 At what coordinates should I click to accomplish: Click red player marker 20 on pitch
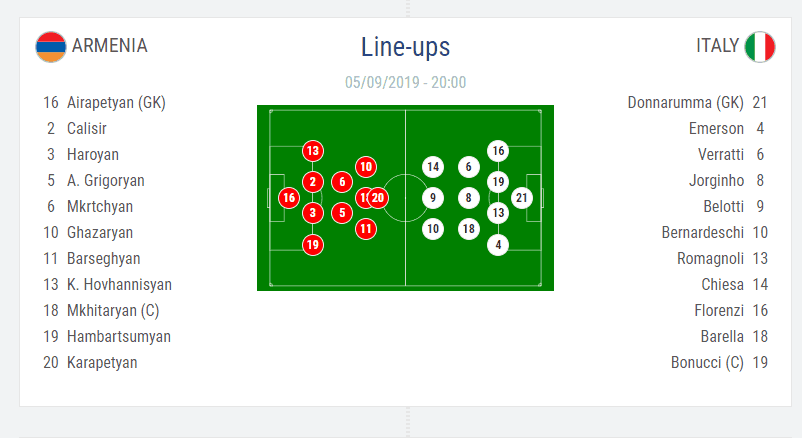[378, 198]
